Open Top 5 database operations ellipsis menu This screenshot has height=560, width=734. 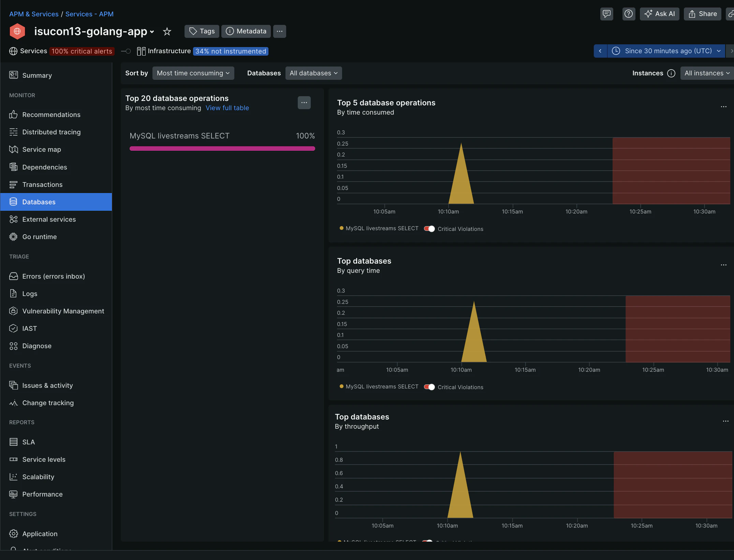tap(723, 107)
